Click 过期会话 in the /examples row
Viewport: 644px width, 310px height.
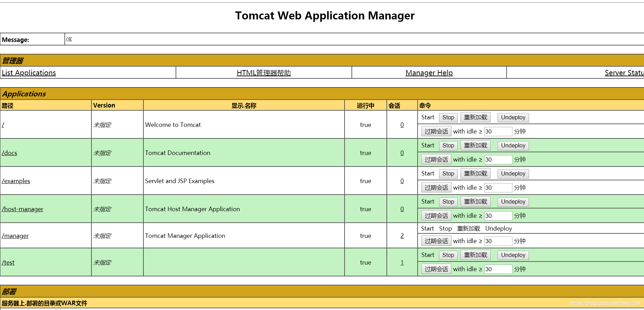[436, 188]
